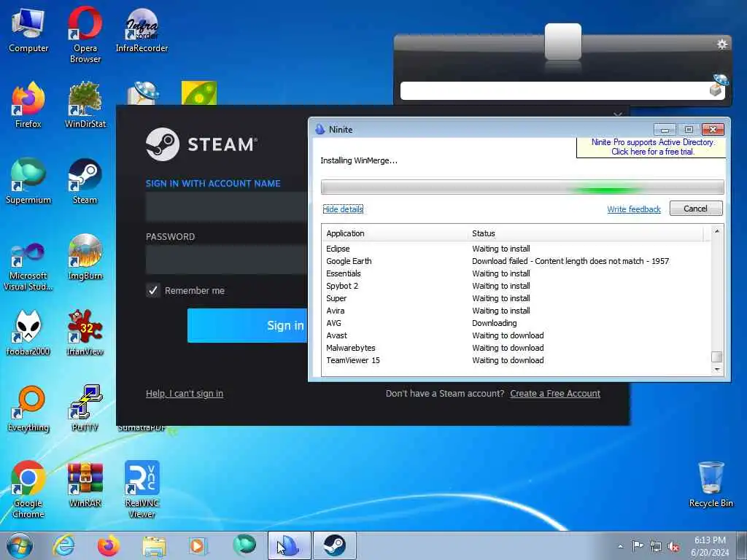
Task: Click the taskbar clock showing 6:13 PM
Action: pyautogui.click(x=710, y=546)
